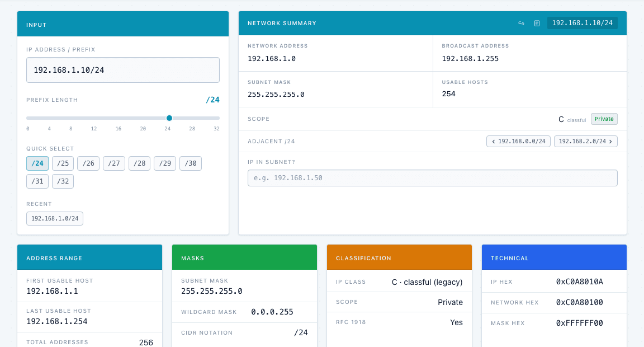Select the /26 quick select chip
The height and width of the screenshot is (347, 644).
tap(88, 163)
